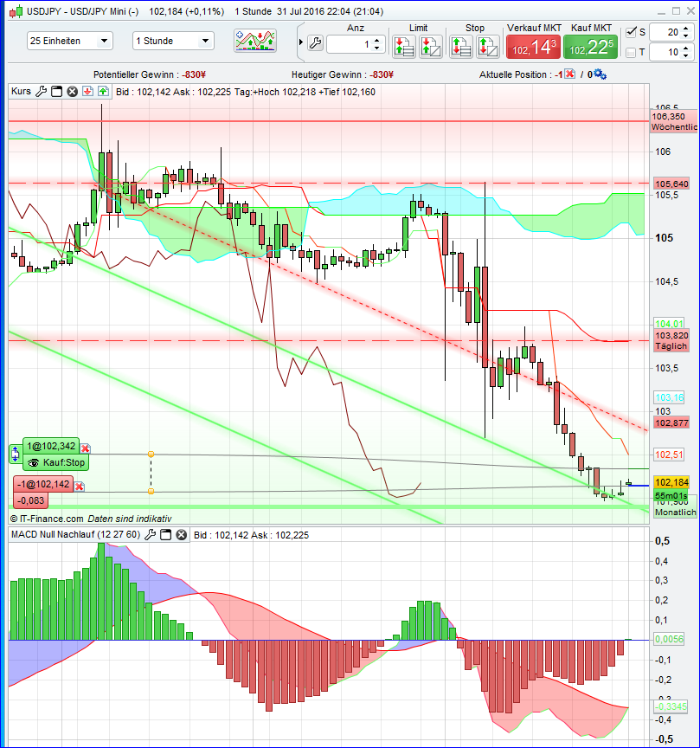Open the 1 Stunde timeframe dropdown
The width and height of the screenshot is (700, 748).
pos(173,41)
